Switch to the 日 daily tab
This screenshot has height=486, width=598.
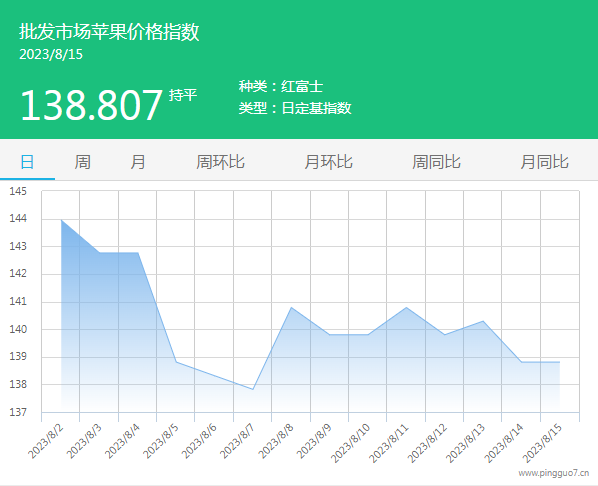coord(27,162)
